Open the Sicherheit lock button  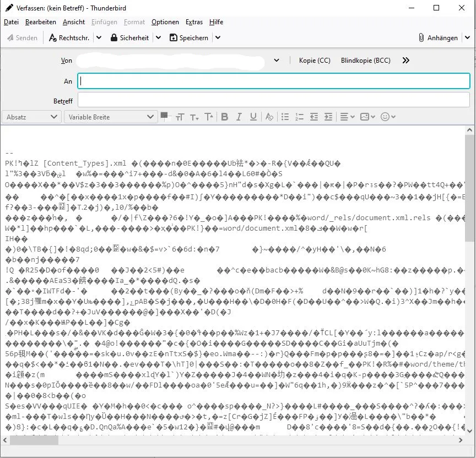click(129, 37)
